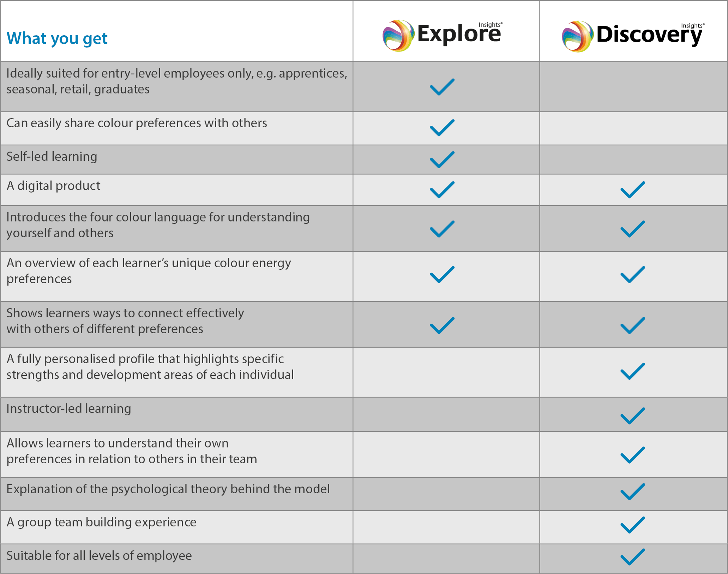Click Discovery checkmark in A digital product row
The image size is (728, 574).
click(x=632, y=190)
